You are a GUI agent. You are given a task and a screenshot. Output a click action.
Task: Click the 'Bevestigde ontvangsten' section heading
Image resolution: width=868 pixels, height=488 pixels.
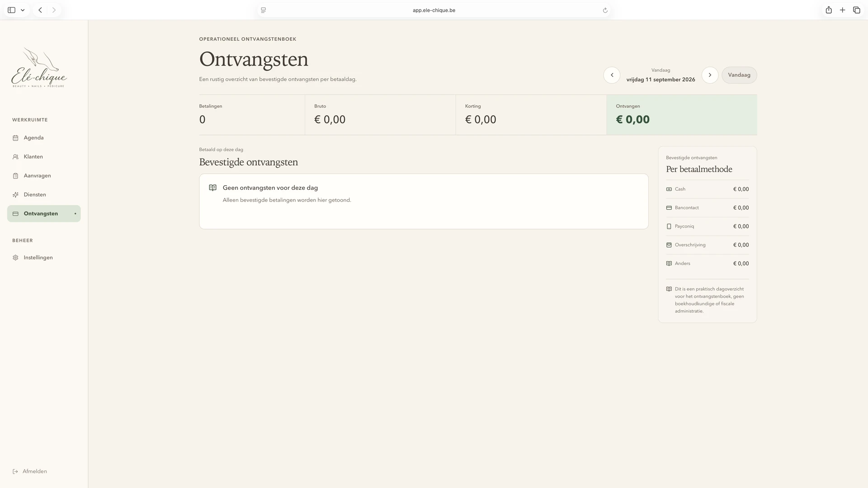pyautogui.click(x=248, y=162)
